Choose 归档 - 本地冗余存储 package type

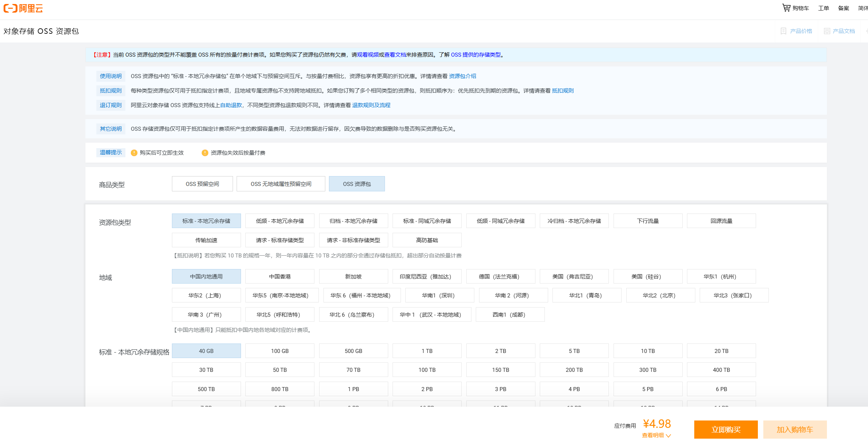tap(354, 221)
